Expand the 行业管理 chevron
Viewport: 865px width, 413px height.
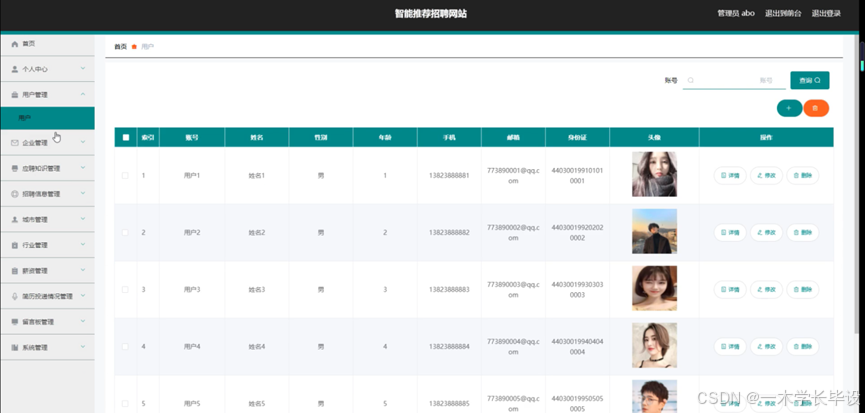coord(83,245)
